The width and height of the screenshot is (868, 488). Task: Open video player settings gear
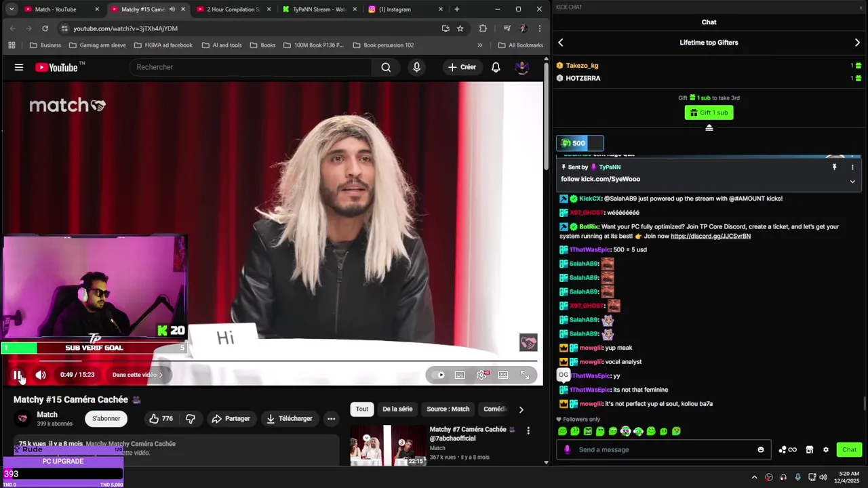(x=481, y=375)
